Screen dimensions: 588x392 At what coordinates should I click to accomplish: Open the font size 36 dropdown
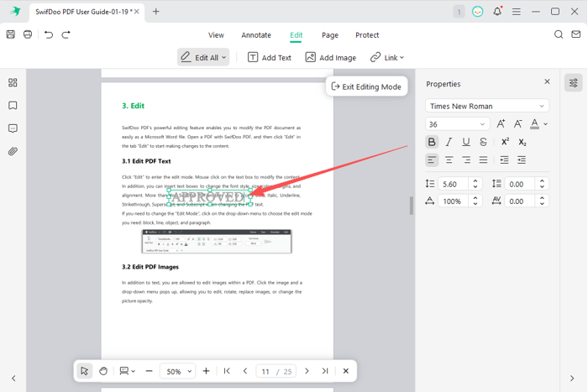(457, 124)
